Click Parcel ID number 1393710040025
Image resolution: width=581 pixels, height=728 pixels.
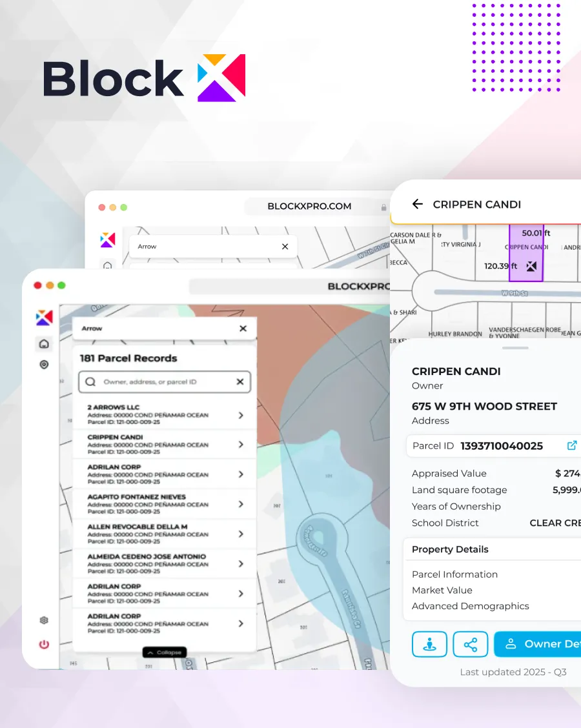pyautogui.click(x=502, y=446)
